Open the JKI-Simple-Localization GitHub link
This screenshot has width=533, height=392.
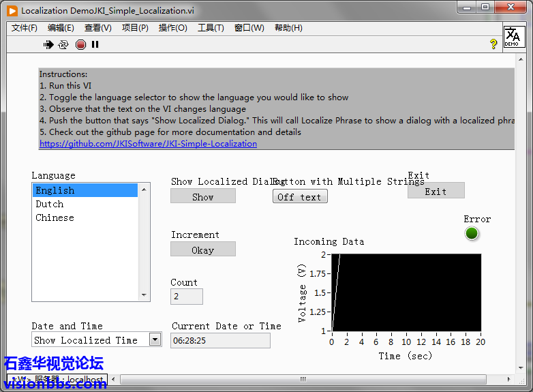[x=148, y=144]
